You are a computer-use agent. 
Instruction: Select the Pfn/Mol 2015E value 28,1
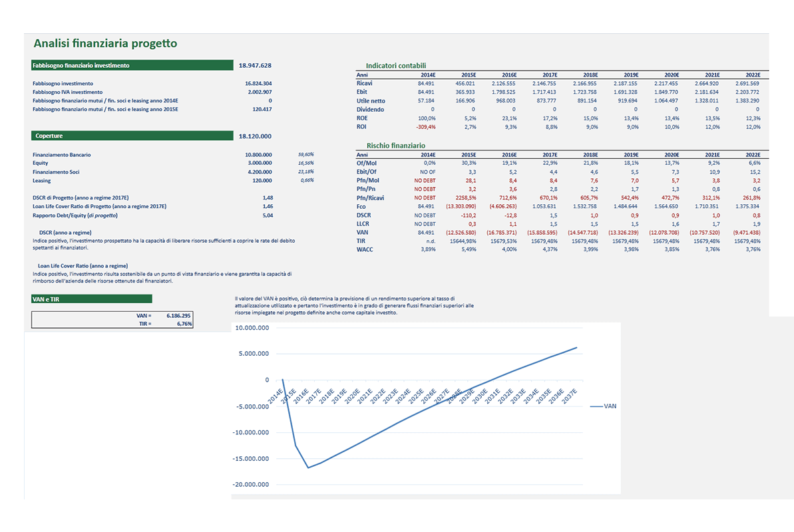(x=471, y=181)
